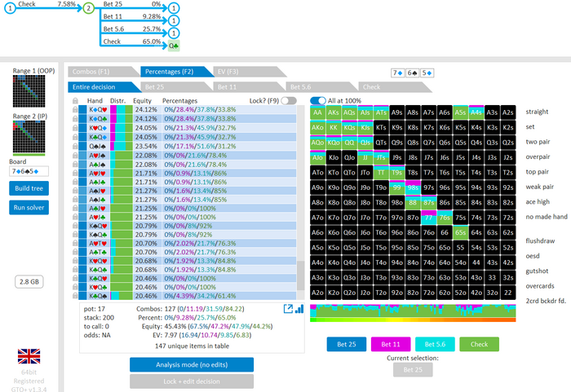Image resolution: width=571 pixels, height=392 pixels.
Task: Click the 5♦ board card
Action: click(x=427, y=73)
